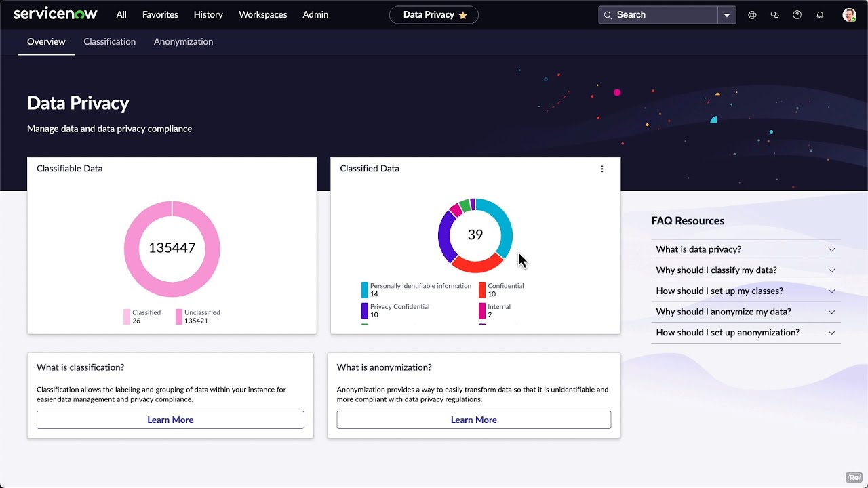Switch to the Anonymization tab
868x488 pixels.
(x=183, y=41)
